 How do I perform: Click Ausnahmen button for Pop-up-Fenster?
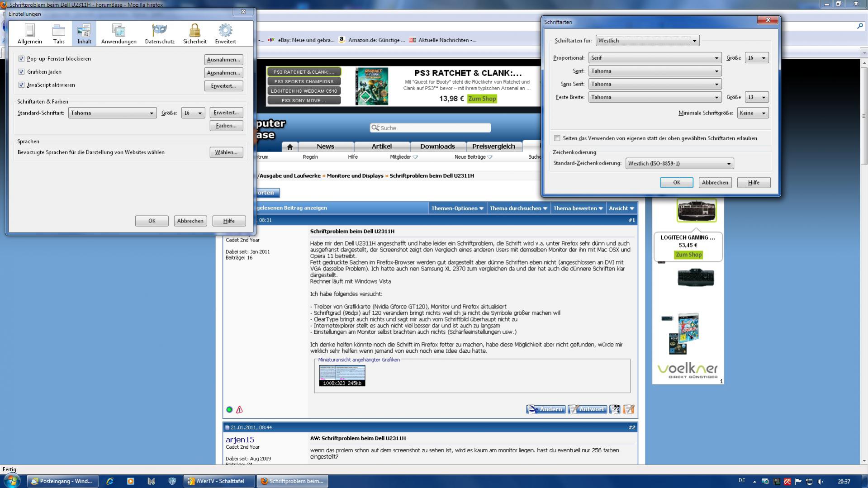click(x=223, y=60)
